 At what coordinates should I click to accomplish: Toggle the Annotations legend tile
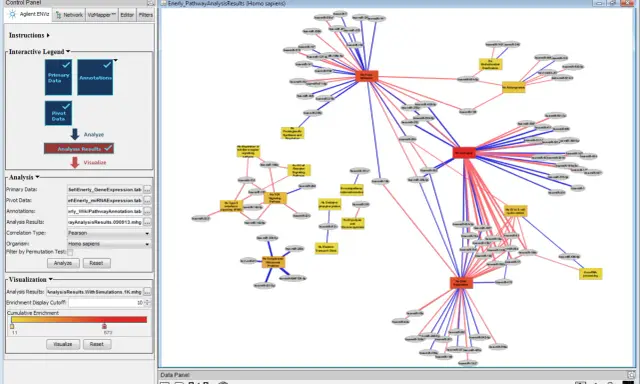[x=95, y=77]
